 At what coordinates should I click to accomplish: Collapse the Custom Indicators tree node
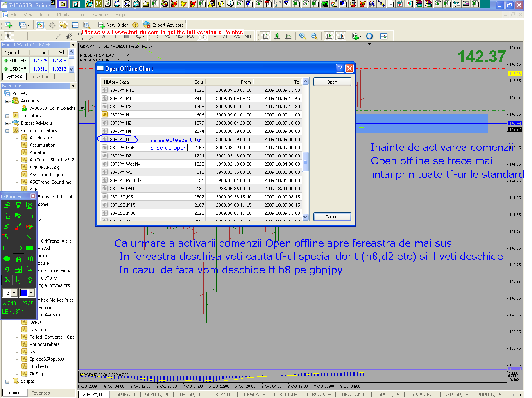point(7,131)
